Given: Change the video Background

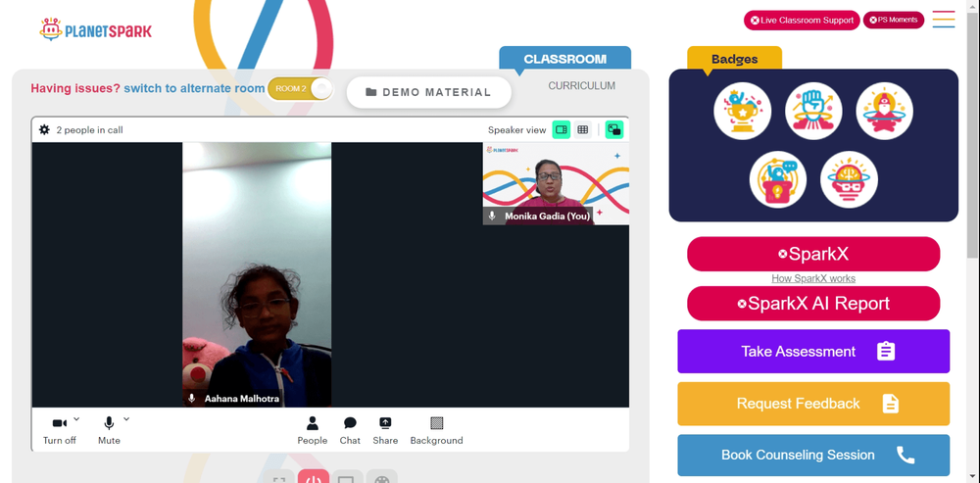Looking at the screenshot, I should point(437,430).
